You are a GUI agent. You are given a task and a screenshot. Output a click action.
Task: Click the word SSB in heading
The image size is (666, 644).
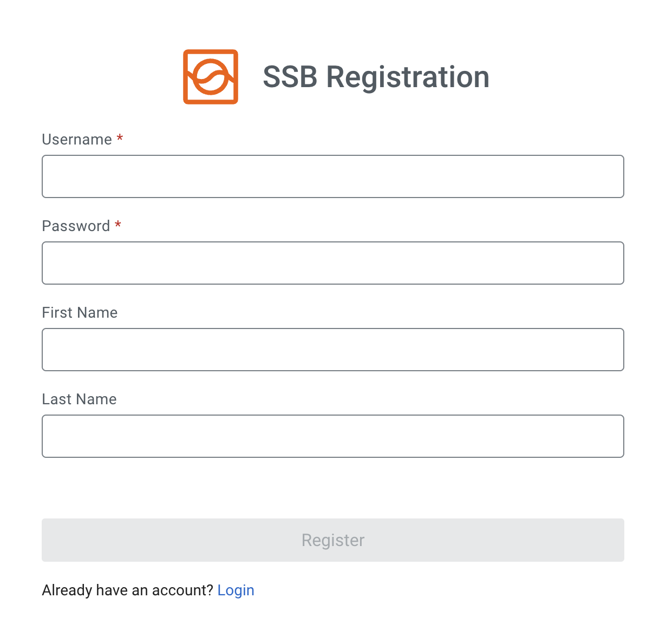click(290, 77)
